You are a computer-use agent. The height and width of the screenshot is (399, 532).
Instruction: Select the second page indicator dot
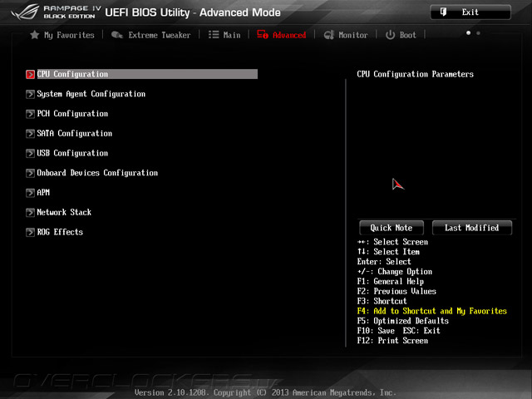(x=478, y=33)
